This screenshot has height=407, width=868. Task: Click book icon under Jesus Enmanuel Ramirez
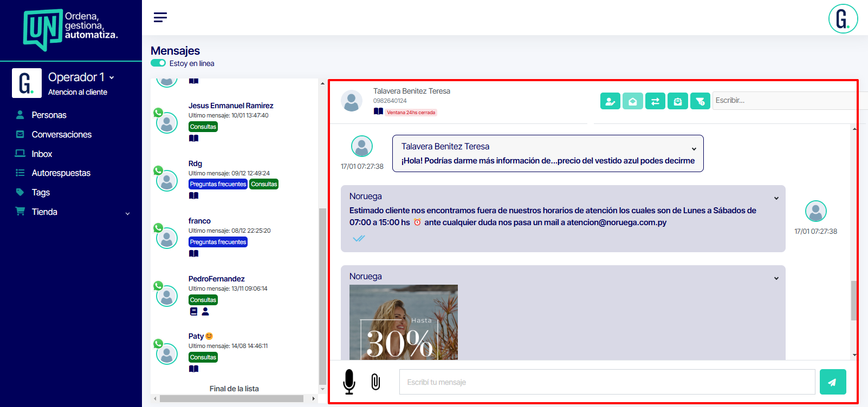[x=193, y=138]
